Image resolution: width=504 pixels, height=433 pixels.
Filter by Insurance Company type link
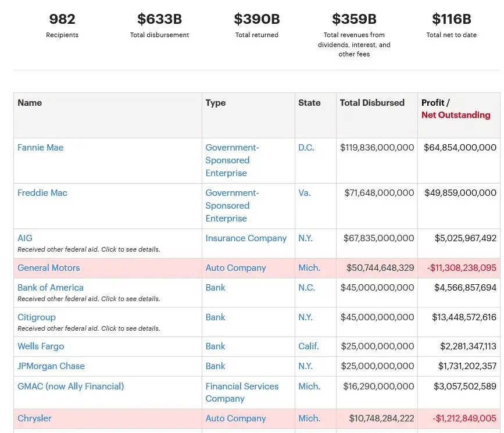(x=246, y=238)
